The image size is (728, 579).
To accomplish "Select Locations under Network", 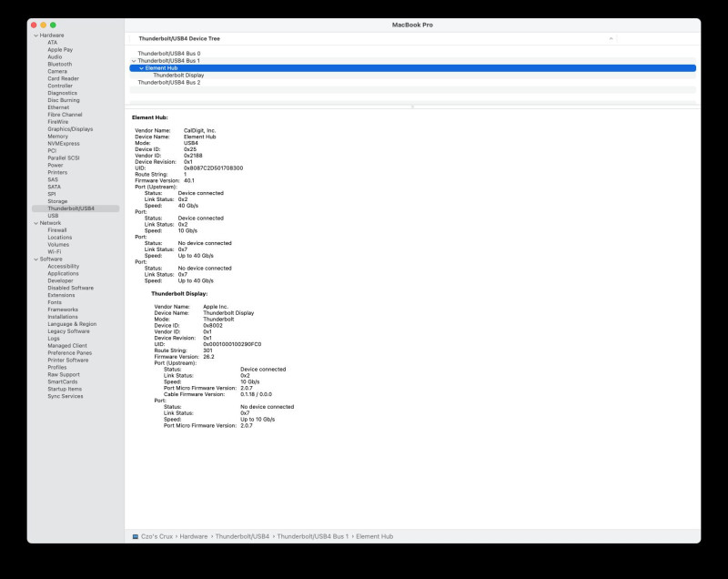I will coord(60,238).
